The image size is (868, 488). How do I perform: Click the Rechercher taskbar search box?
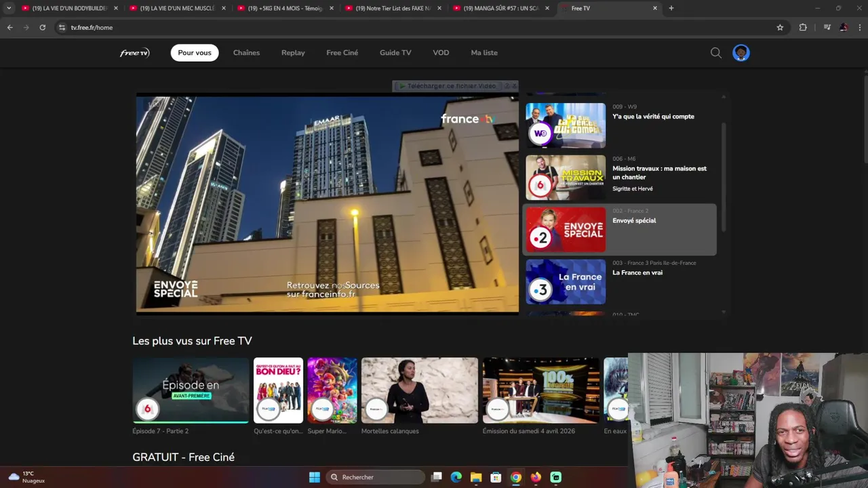[374, 477]
